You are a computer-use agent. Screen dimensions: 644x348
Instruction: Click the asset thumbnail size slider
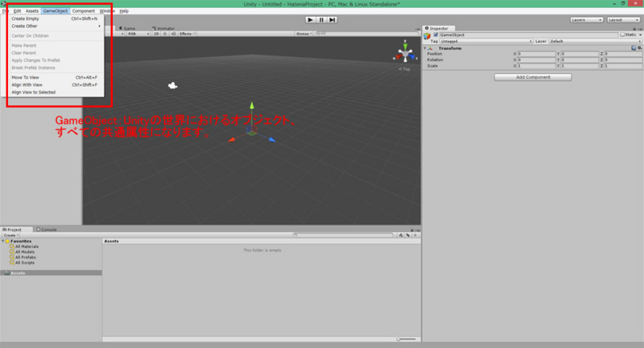tap(407, 339)
